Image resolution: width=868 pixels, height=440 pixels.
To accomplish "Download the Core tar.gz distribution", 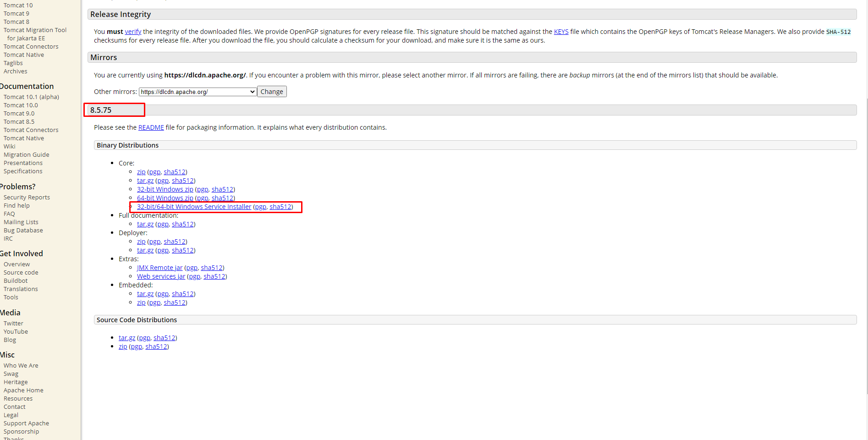I will [145, 181].
